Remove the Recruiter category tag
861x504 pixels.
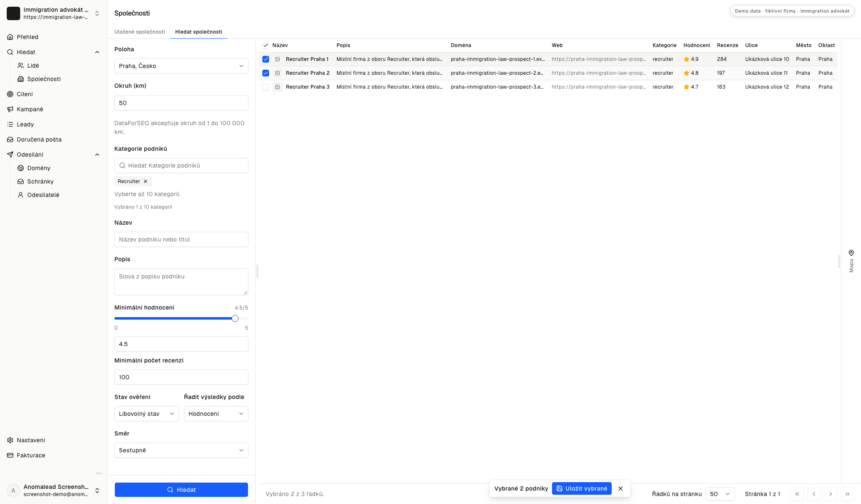[145, 181]
